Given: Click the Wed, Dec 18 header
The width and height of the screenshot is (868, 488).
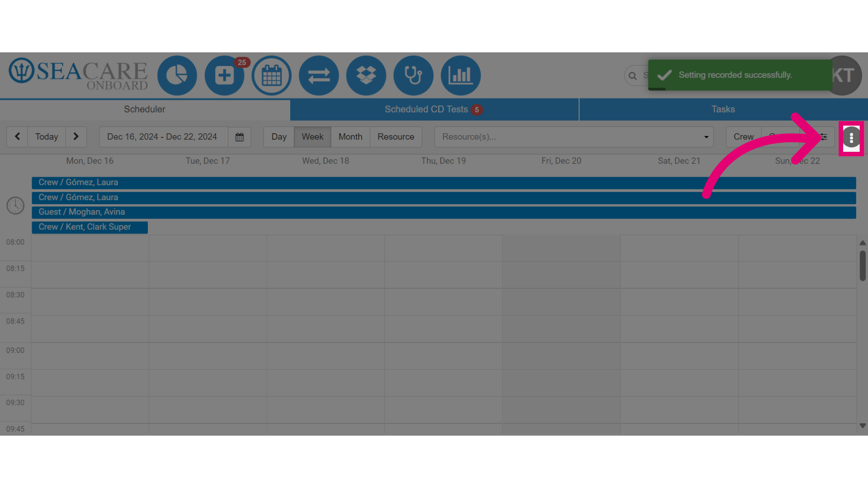Looking at the screenshot, I should tap(325, 161).
